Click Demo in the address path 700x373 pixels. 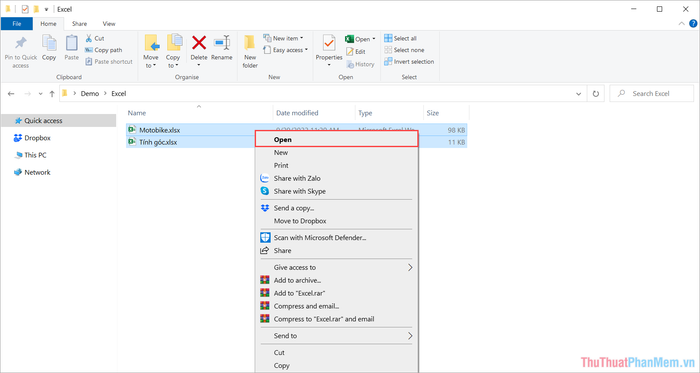pyautogui.click(x=90, y=94)
